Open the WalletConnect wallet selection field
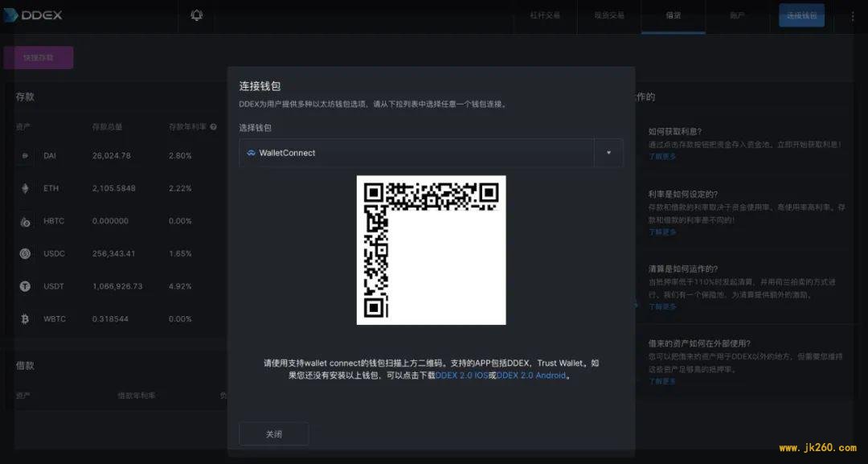Screen dimensions: 868x464 [431, 153]
